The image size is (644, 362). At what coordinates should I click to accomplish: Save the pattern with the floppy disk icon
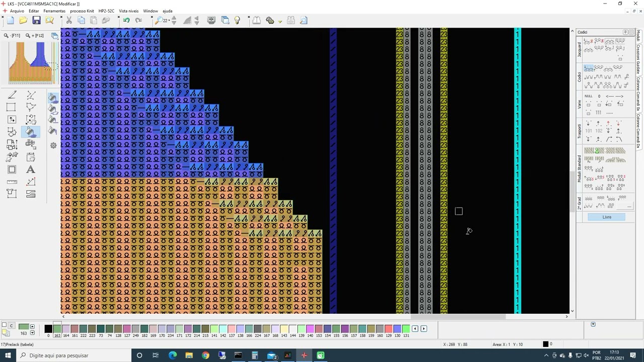click(36, 20)
